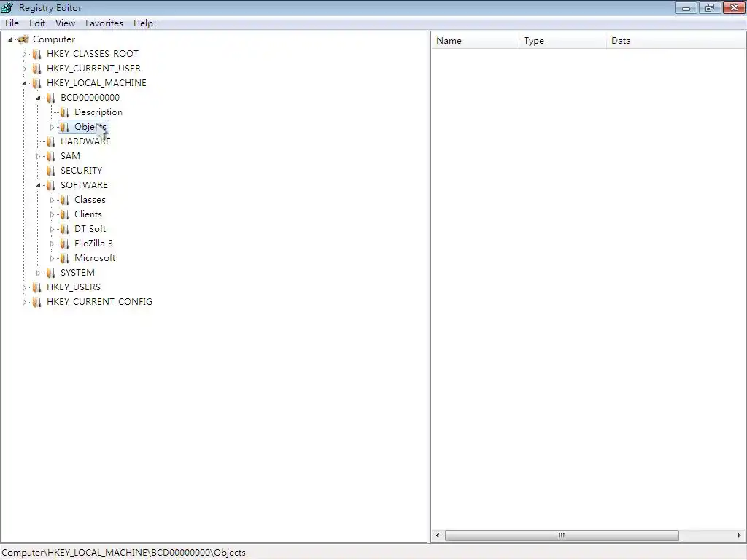Collapse the BCD00000000 key
Screen dimensions: 747x560
click(38, 98)
